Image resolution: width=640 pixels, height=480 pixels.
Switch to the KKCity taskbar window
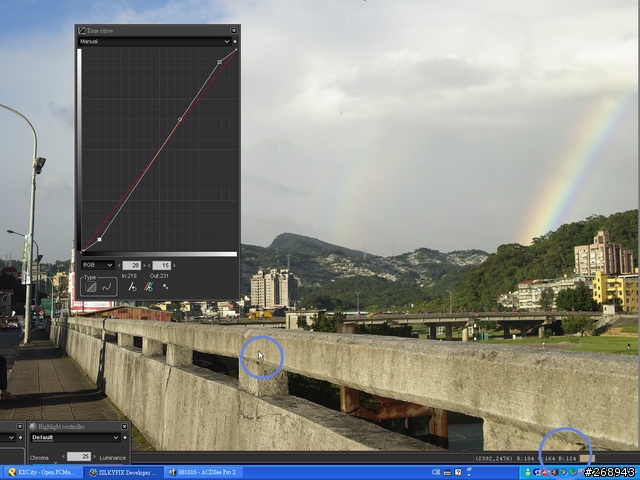point(44,472)
